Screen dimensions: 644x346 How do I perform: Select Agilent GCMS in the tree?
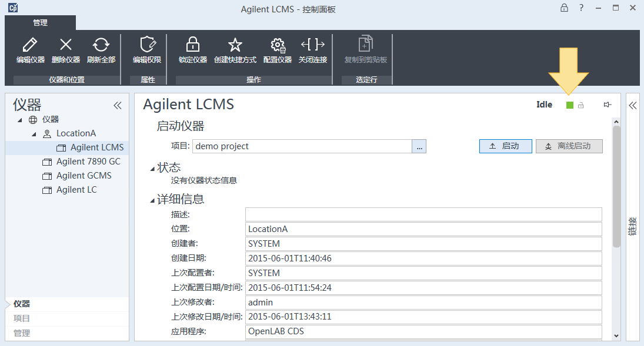click(84, 176)
